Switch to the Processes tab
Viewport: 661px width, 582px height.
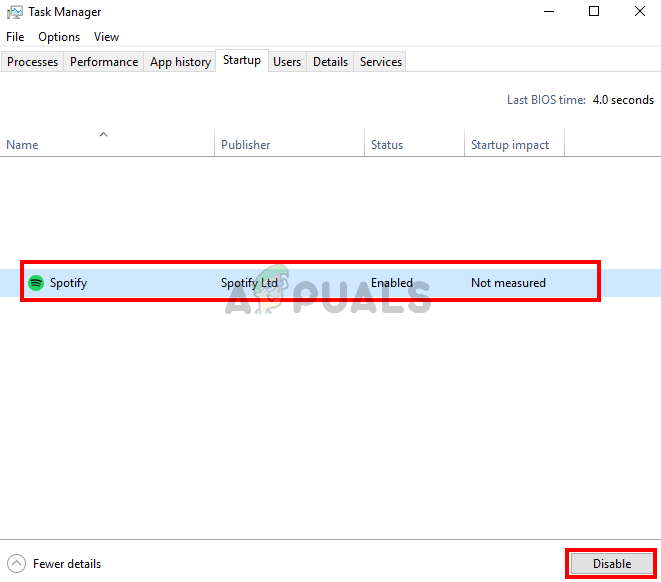point(32,62)
